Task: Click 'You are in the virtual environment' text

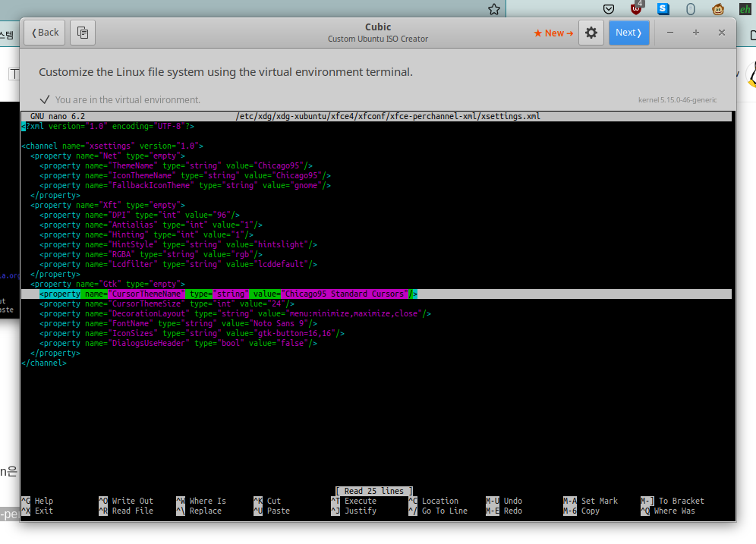Action: (x=128, y=99)
